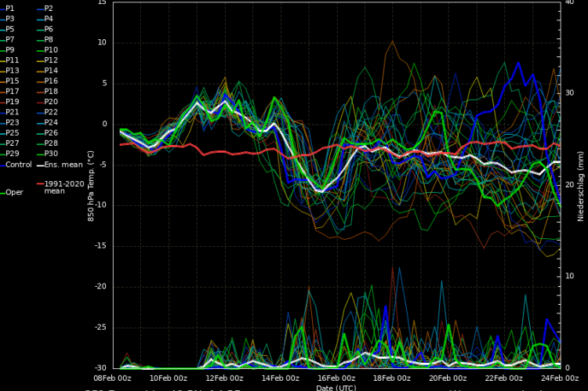Click the Niederschlag (mm) axis title

[579, 184]
